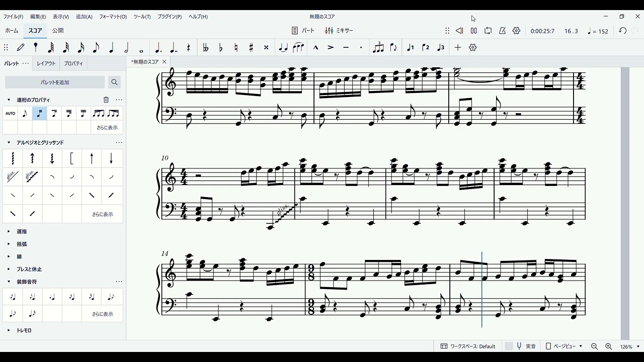This screenshot has width=644, height=362.
Task: Switch to voice 2
Action: 426,48
